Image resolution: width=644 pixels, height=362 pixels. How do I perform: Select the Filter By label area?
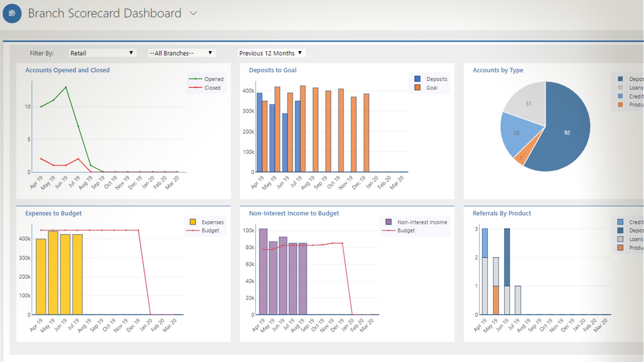(41, 53)
